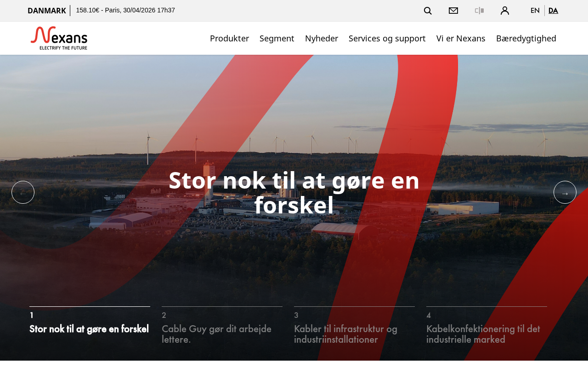Select the DA language option

(553, 11)
